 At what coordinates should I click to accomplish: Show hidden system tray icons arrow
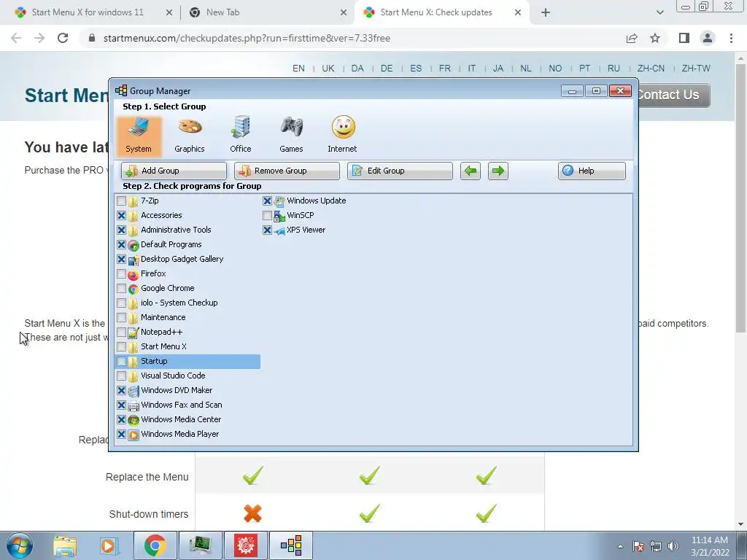[x=620, y=546]
